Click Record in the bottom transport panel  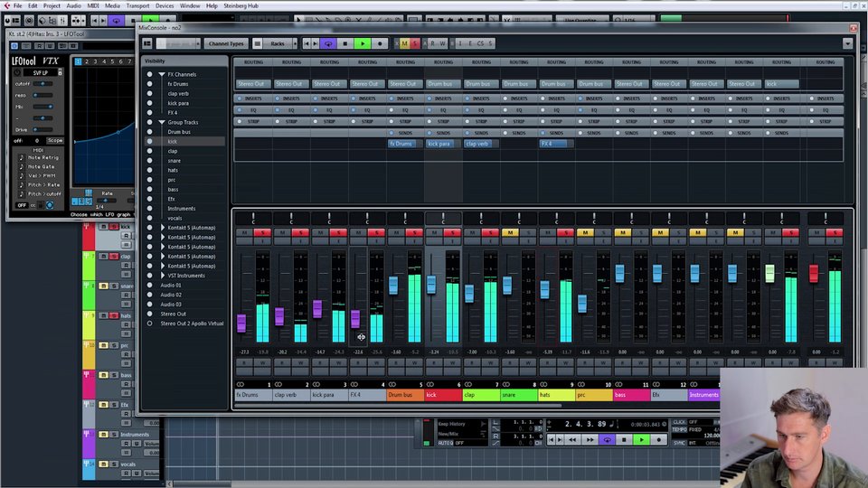pos(659,440)
